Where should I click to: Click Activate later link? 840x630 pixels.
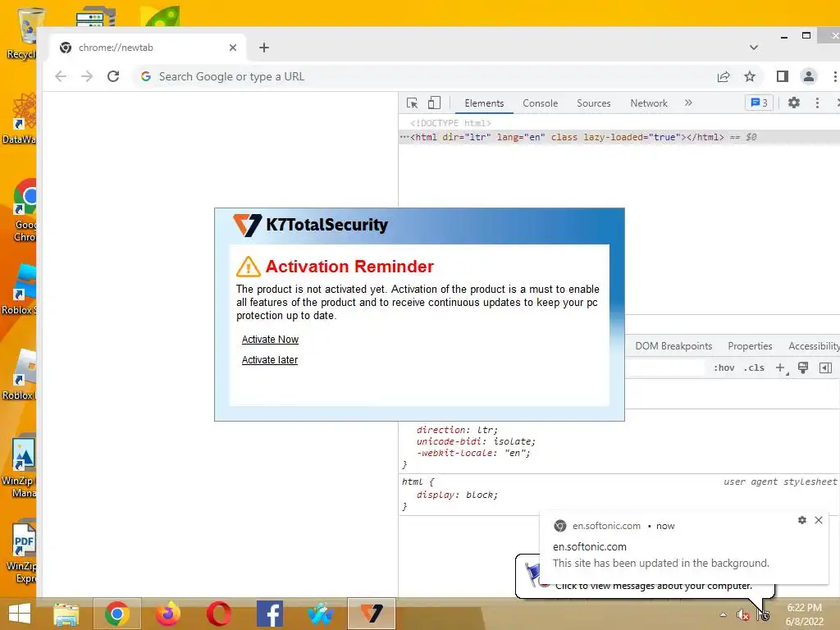[x=269, y=360]
